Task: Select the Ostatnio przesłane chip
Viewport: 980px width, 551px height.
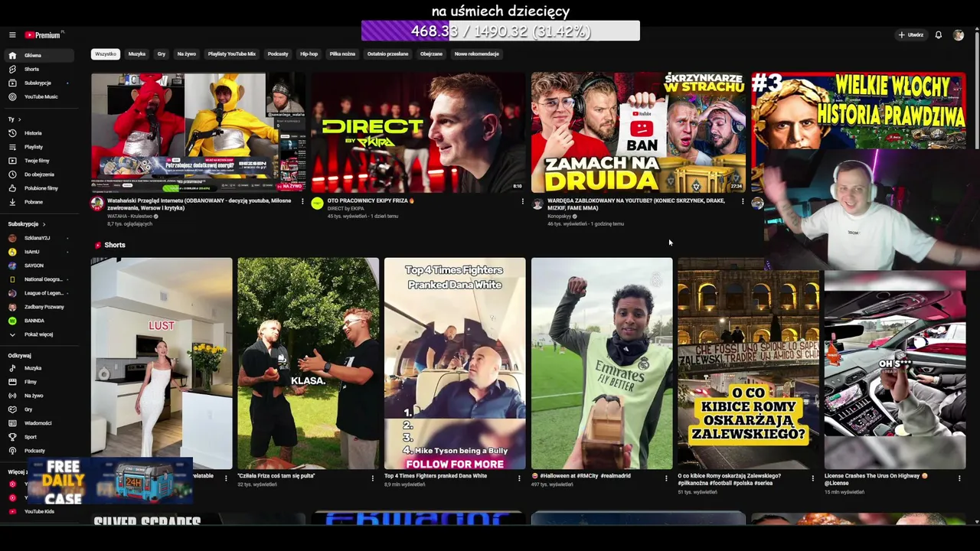Action: (x=387, y=54)
